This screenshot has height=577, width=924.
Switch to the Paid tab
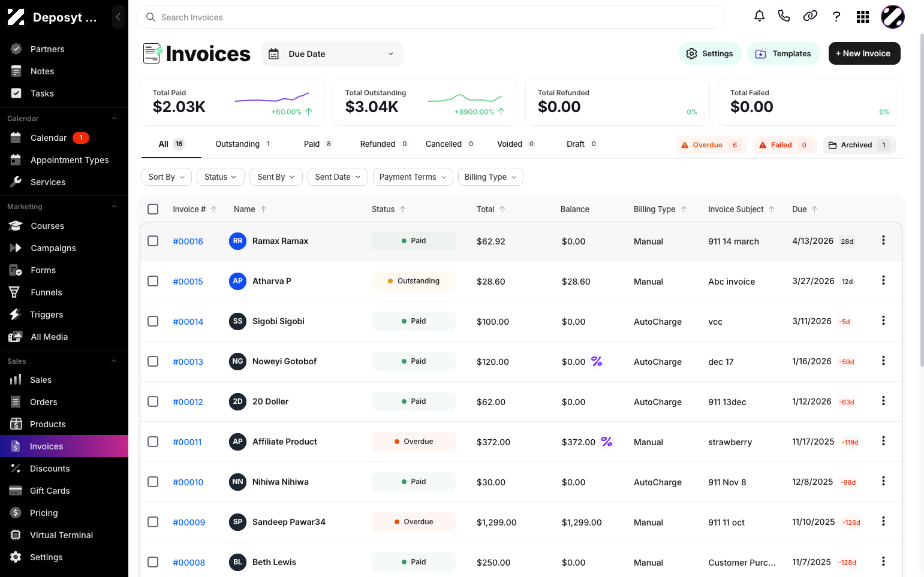coord(318,144)
